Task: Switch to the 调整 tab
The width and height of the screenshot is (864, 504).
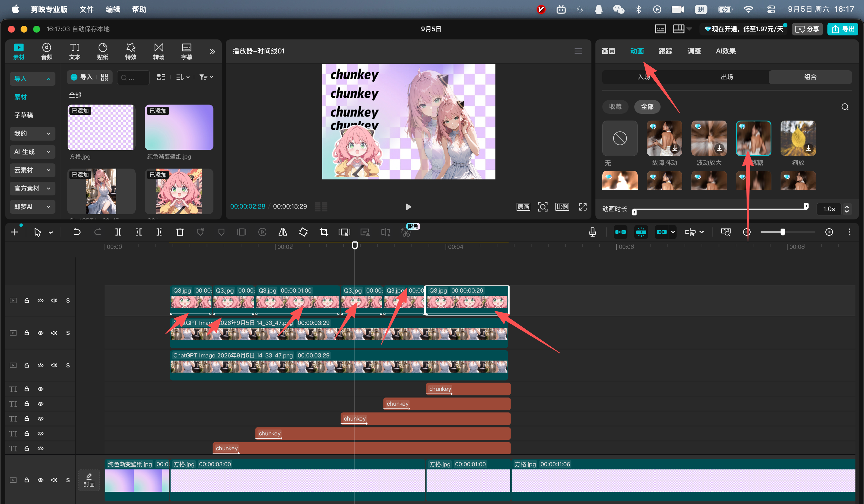Action: pos(694,51)
